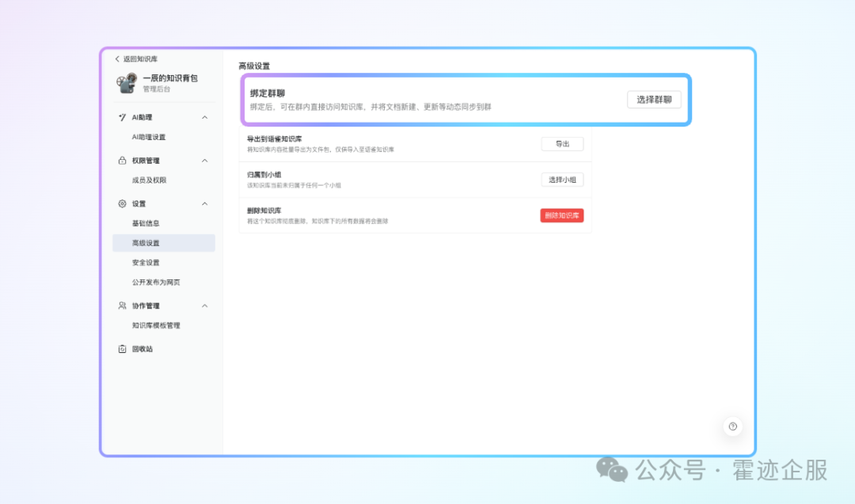Click the back arrow beside 返回知识库
The height and width of the screenshot is (504, 855).
point(118,59)
